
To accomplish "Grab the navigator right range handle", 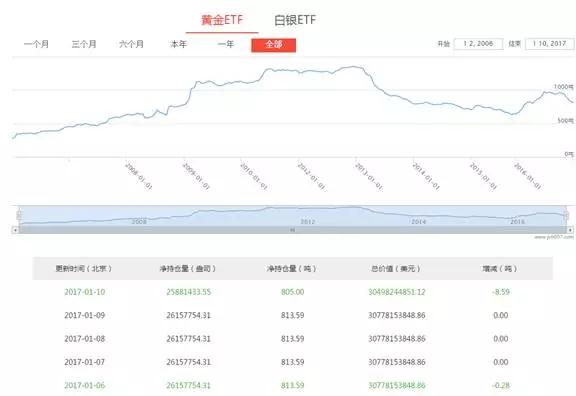I will (x=566, y=215).
